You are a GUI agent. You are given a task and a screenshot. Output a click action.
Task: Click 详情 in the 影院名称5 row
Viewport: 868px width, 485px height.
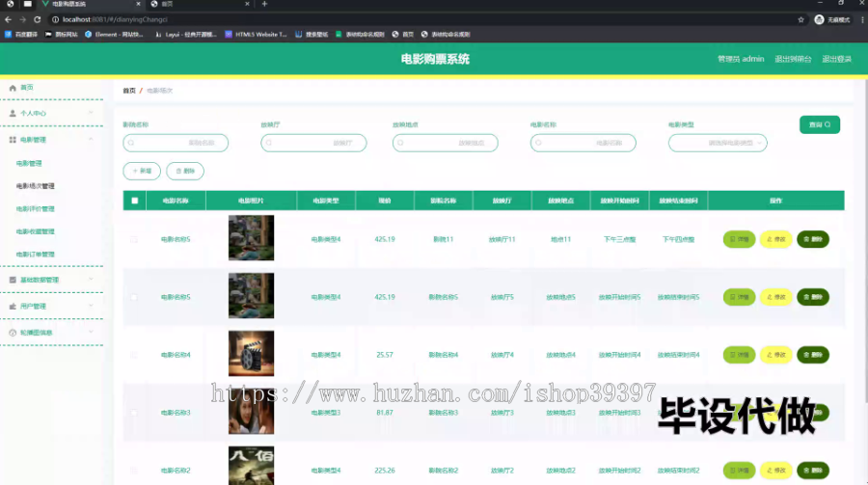[x=739, y=297]
